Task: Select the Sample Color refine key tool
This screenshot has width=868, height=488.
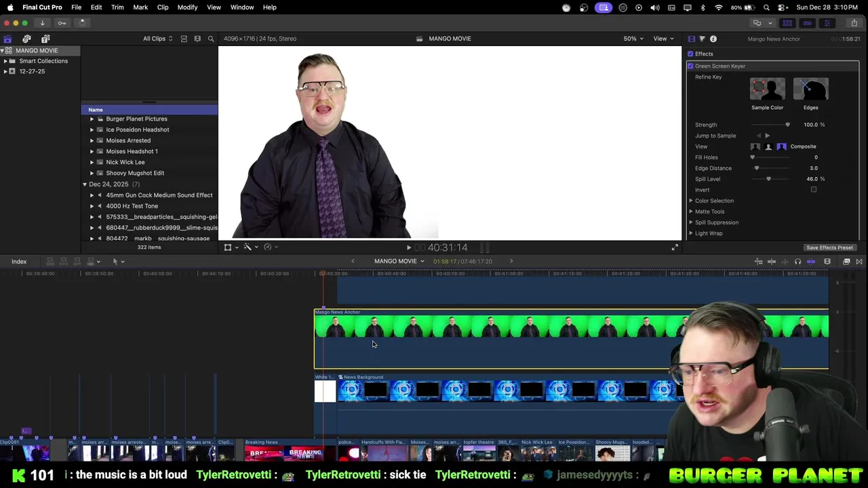Action: click(767, 89)
